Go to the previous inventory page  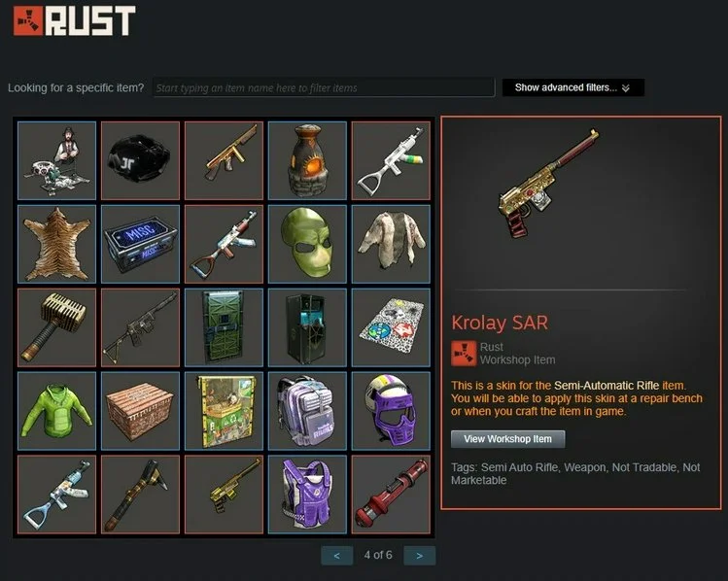point(337,556)
